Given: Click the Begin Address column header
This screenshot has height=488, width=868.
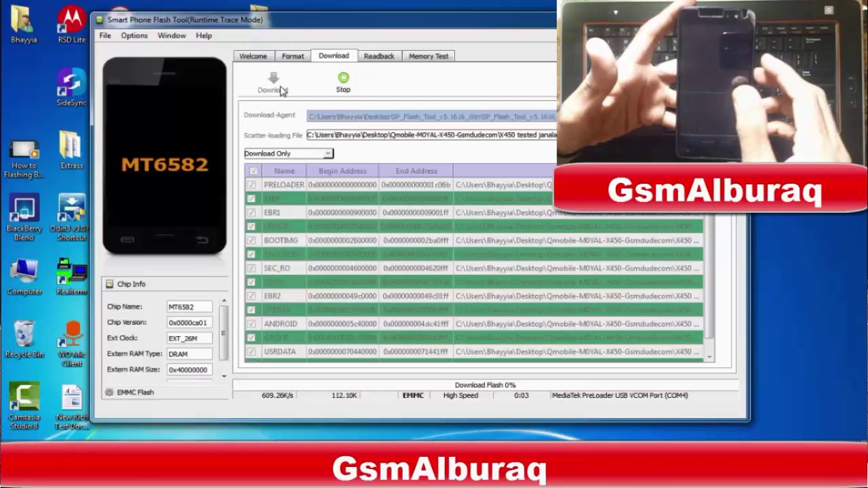Looking at the screenshot, I should (342, 171).
